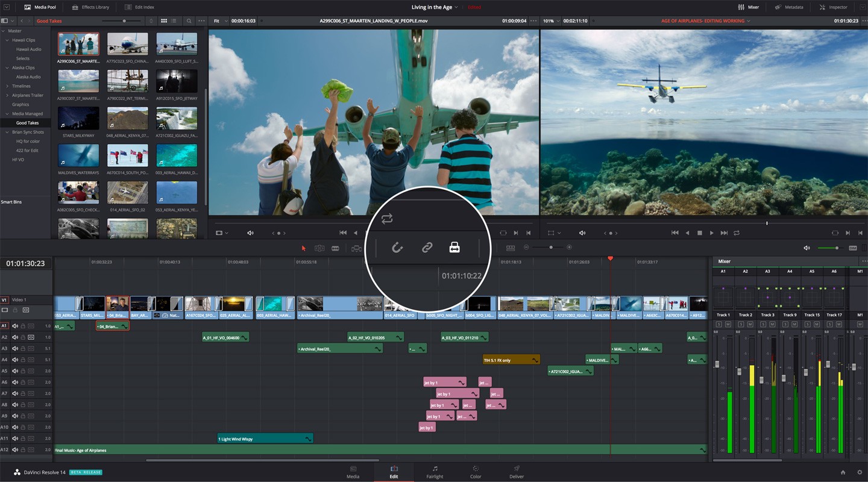This screenshot has width=868, height=482.
Task: Open media pool options three-dot menu
Action: tap(201, 21)
